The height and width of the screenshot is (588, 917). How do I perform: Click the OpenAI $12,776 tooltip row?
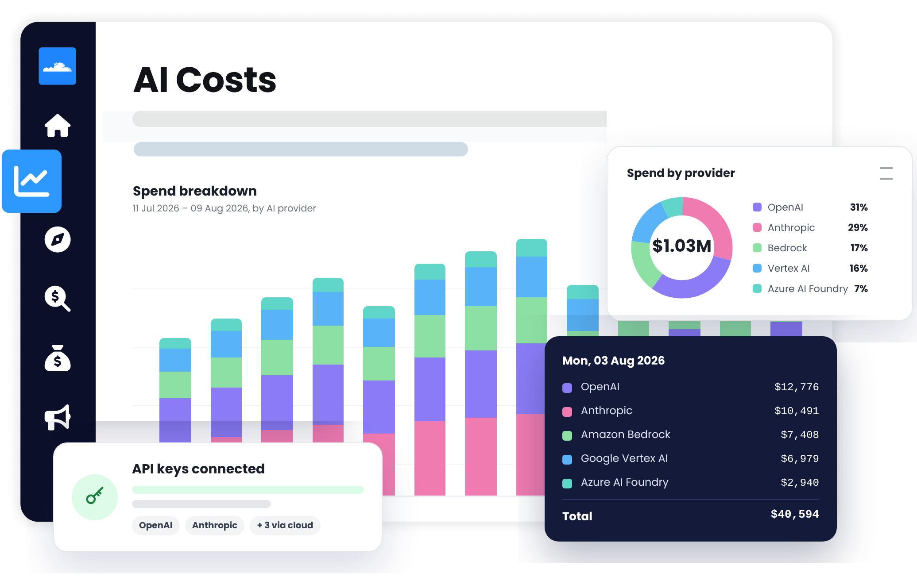coord(691,387)
